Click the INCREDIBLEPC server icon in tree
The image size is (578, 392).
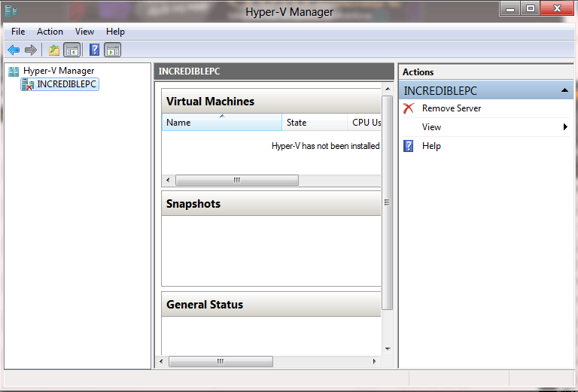pos(28,84)
